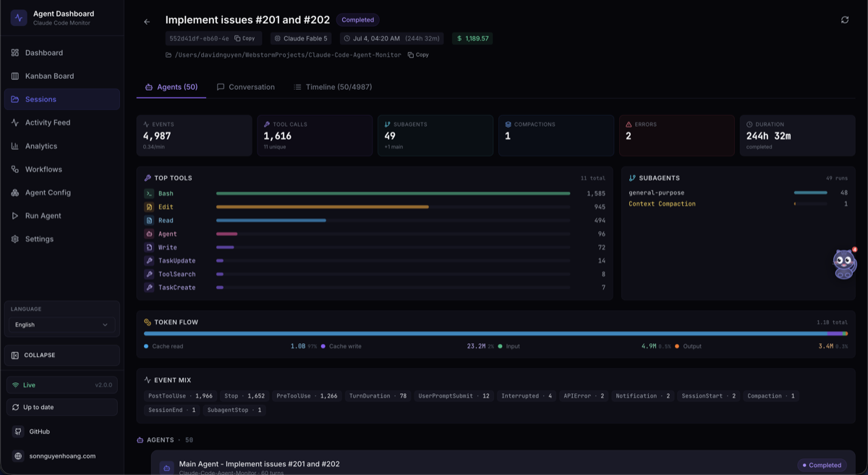Viewport: 868px width, 475px height.
Task: Open Kanban Board in the sidebar
Action: [62, 76]
